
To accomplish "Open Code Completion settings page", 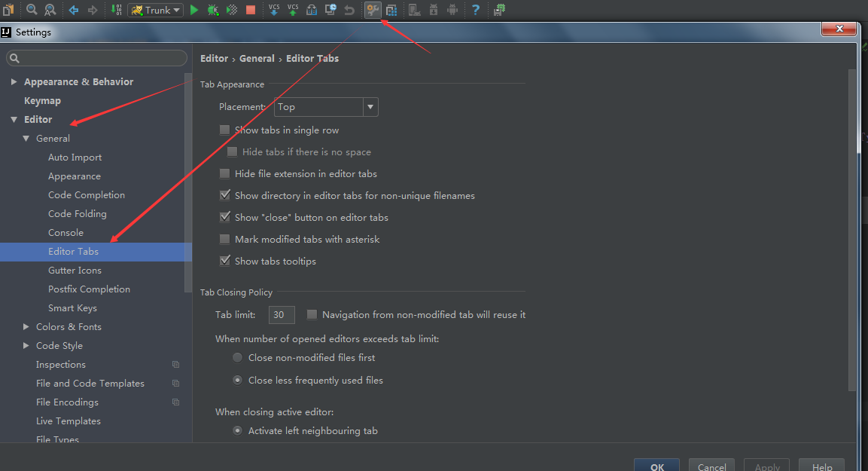I will pyautogui.click(x=87, y=195).
